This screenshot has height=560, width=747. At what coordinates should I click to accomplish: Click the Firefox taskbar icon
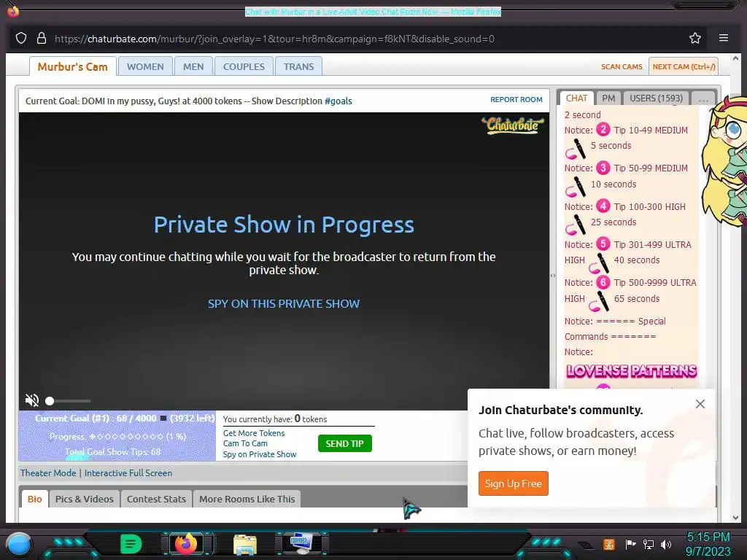[186, 544]
